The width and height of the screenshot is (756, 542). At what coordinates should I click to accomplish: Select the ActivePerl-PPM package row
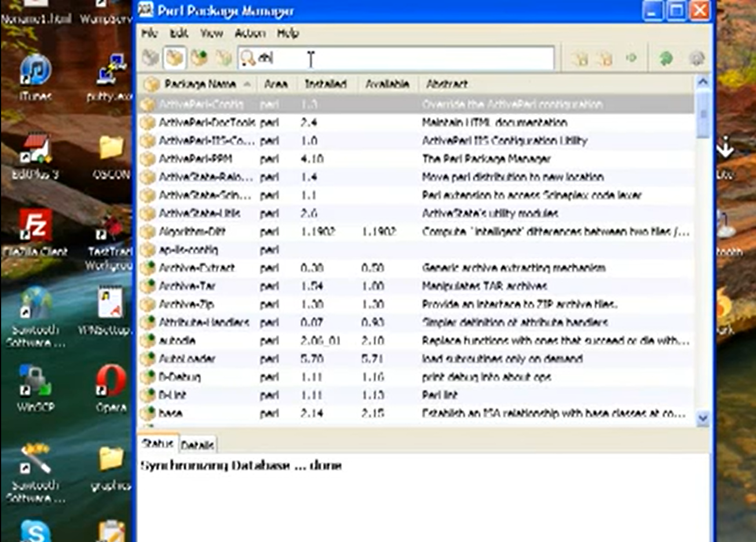click(x=416, y=158)
